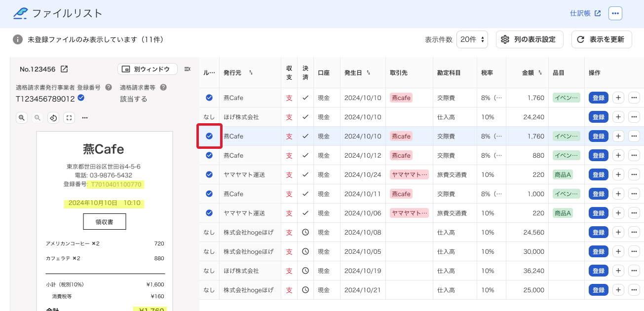644x311 pixels.
Task: Open the 表示件数 20件 dropdown
Action: pos(472,39)
